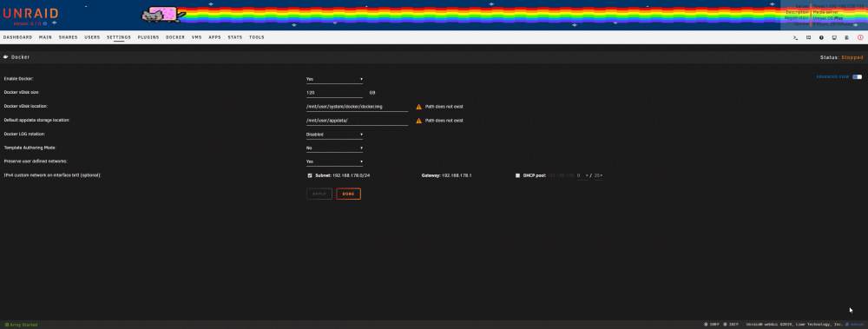
Task: Open the Template Authoring Mode dropdown
Action: click(334, 148)
